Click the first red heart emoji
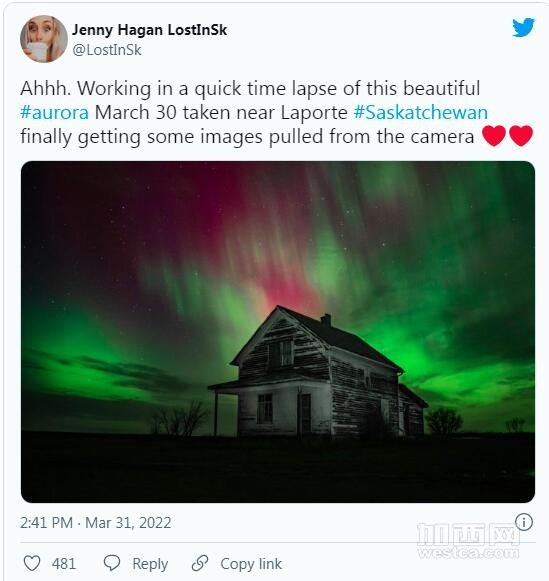The height and width of the screenshot is (581, 549). click(494, 136)
